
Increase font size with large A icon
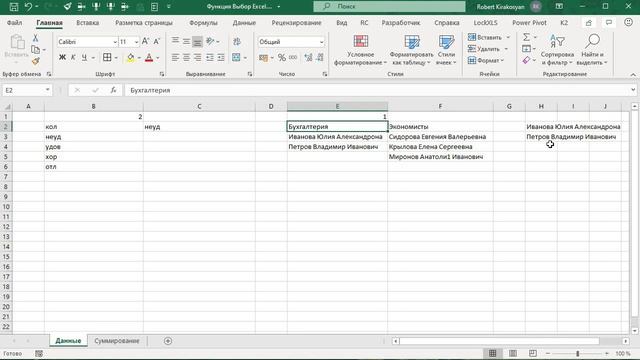tap(145, 41)
